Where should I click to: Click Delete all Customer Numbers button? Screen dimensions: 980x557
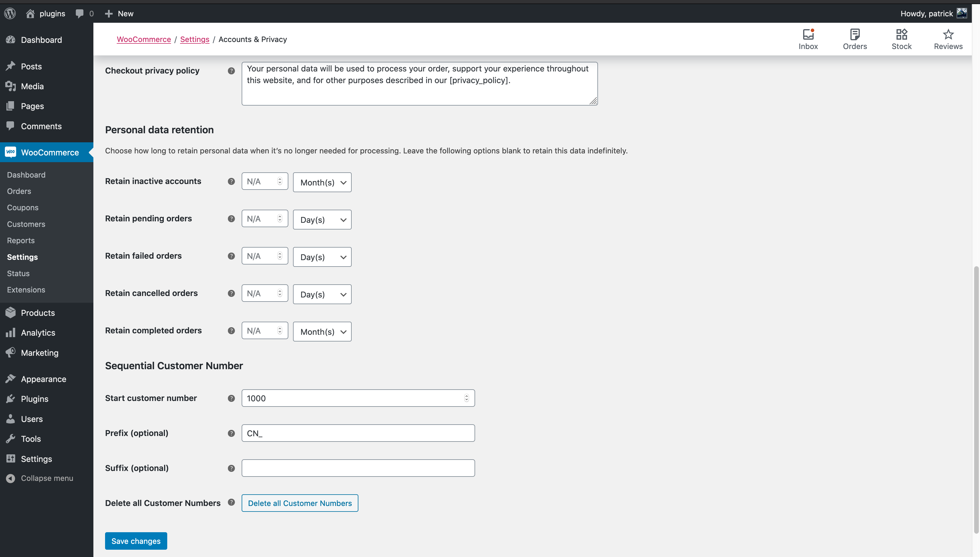point(299,502)
